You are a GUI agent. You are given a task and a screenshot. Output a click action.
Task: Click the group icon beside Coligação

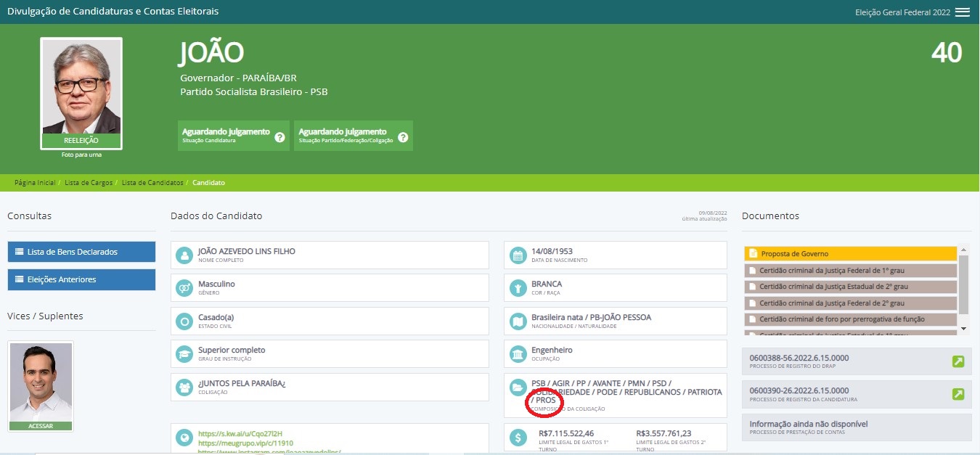[x=184, y=387]
